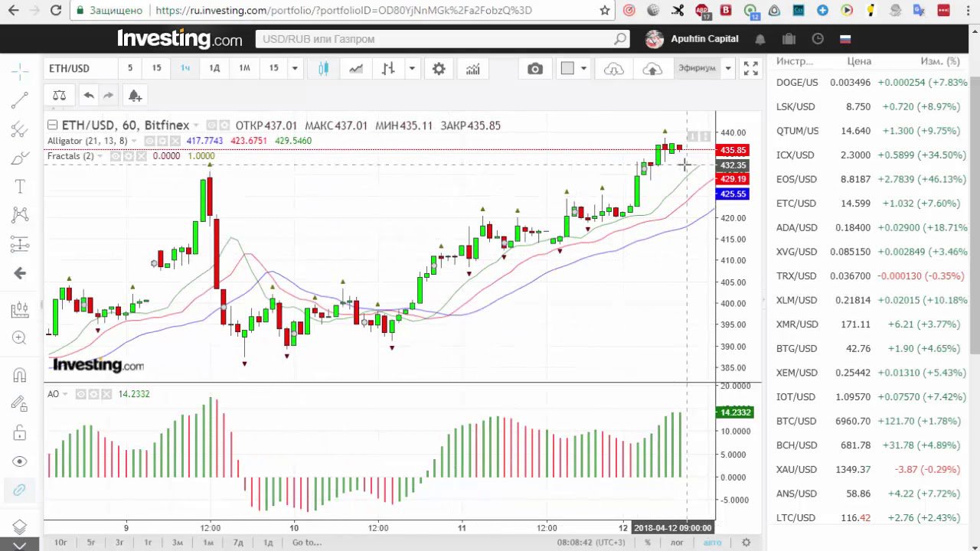Toggle percent scale button

click(x=648, y=543)
